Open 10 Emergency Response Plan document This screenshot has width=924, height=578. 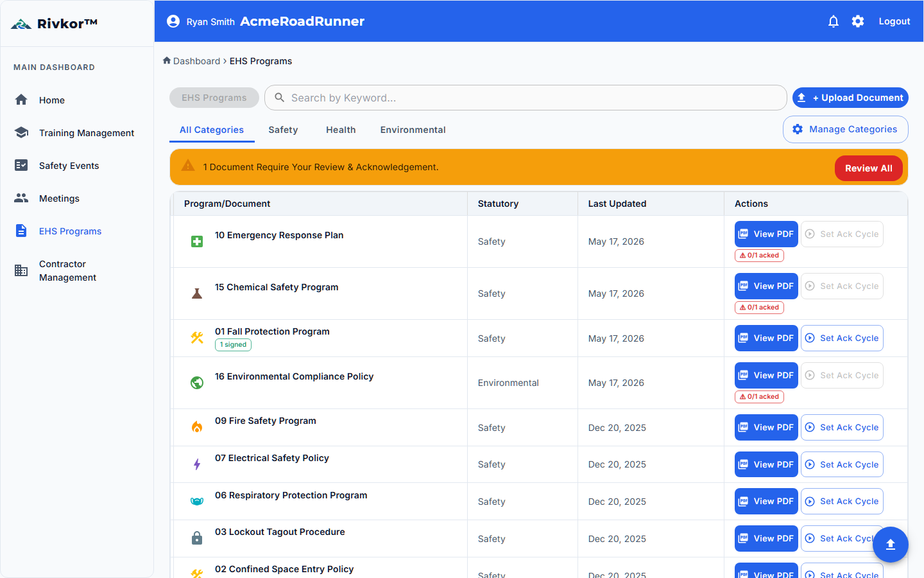coord(279,235)
